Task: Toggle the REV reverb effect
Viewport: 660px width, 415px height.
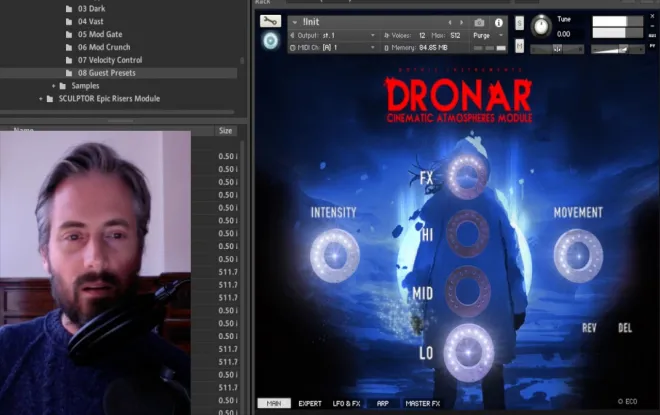Action: pos(589,328)
